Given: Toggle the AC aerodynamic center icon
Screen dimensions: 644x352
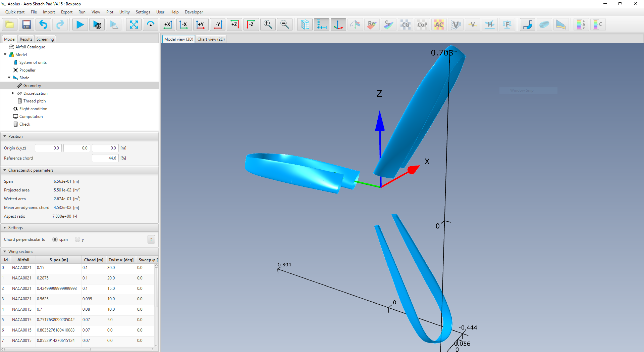Looking at the screenshot, I should pyautogui.click(x=439, y=24).
